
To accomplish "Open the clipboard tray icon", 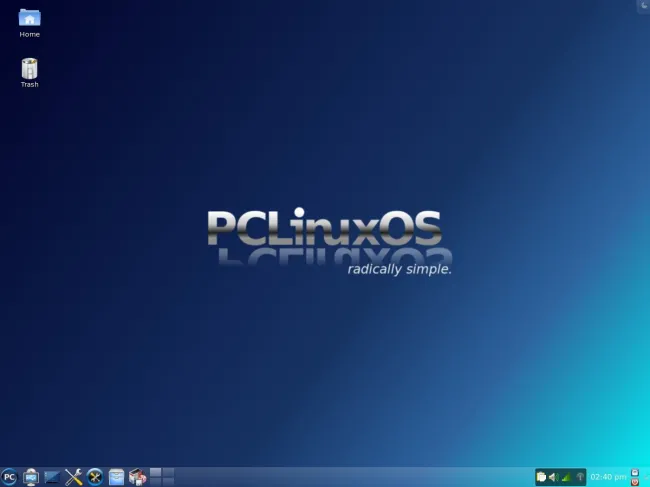I will (541, 477).
